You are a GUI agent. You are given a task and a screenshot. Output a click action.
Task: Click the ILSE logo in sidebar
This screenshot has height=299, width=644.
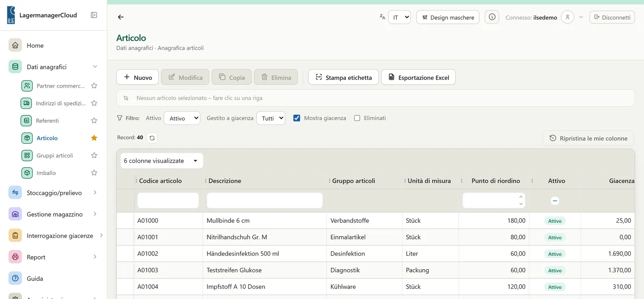11,15
